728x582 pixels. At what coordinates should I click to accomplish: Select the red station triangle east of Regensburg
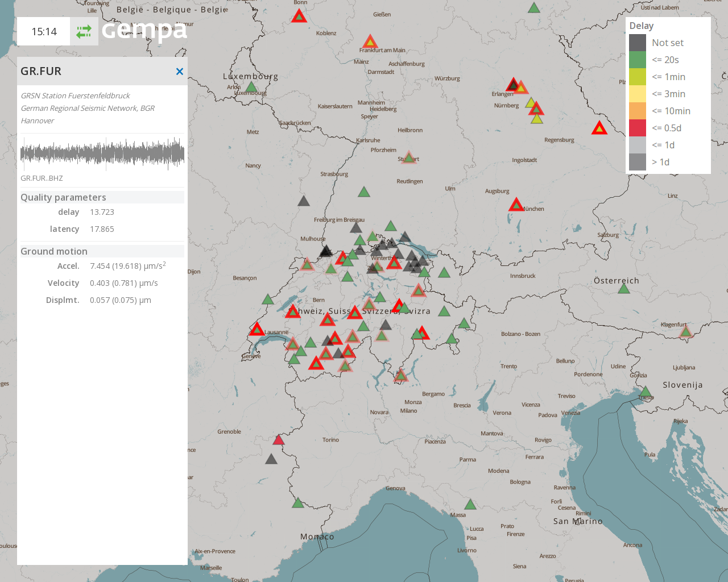tap(599, 128)
